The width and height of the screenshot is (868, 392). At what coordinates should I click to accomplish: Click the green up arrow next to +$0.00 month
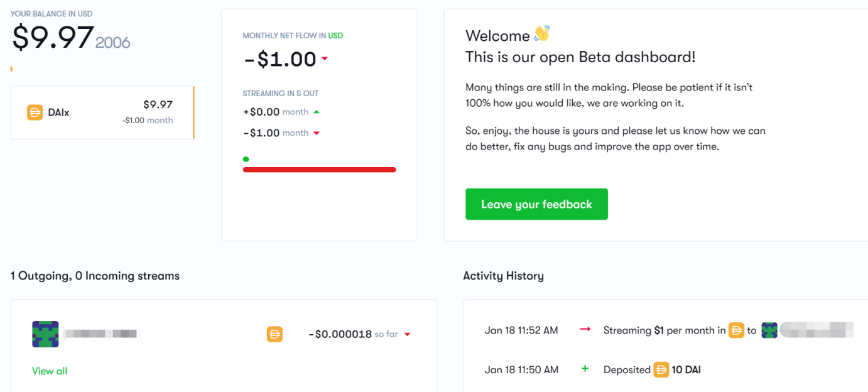click(317, 112)
